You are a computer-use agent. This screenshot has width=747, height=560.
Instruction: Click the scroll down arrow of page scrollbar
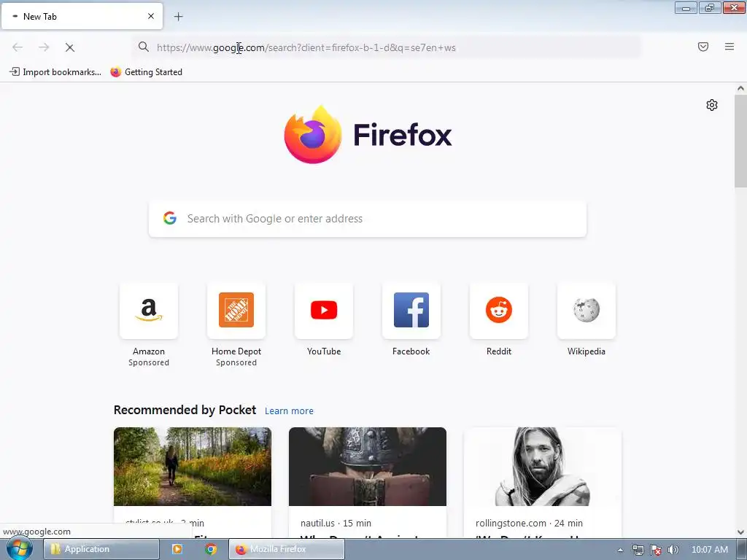point(740,532)
